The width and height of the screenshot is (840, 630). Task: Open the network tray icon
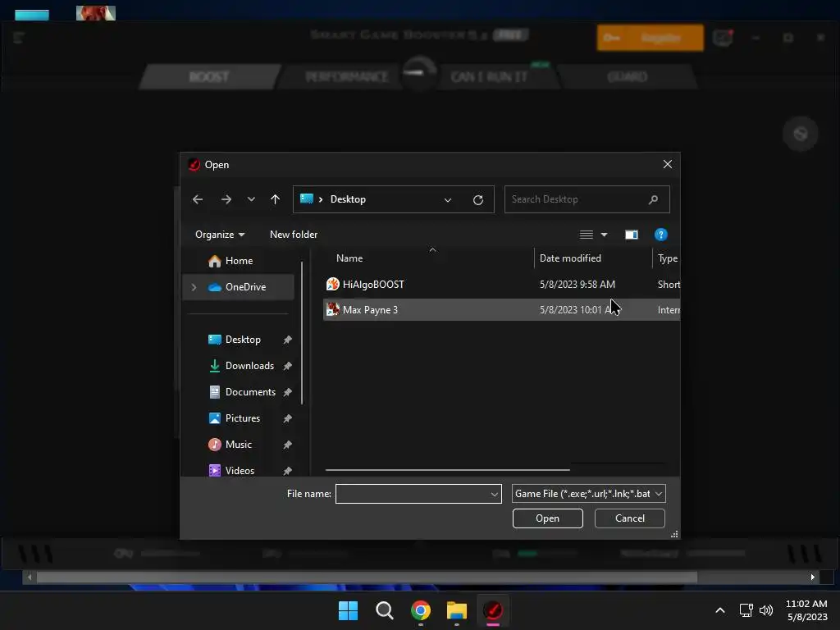pos(746,610)
